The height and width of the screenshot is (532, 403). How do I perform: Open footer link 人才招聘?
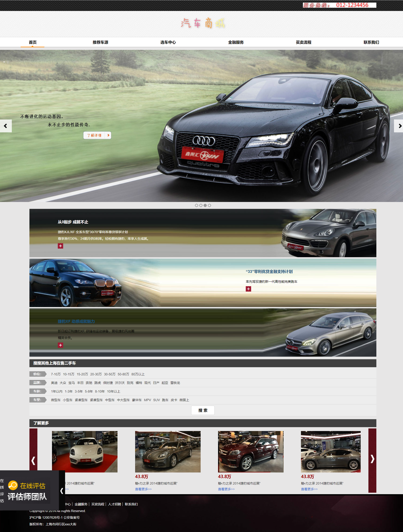pyautogui.click(x=114, y=504)
